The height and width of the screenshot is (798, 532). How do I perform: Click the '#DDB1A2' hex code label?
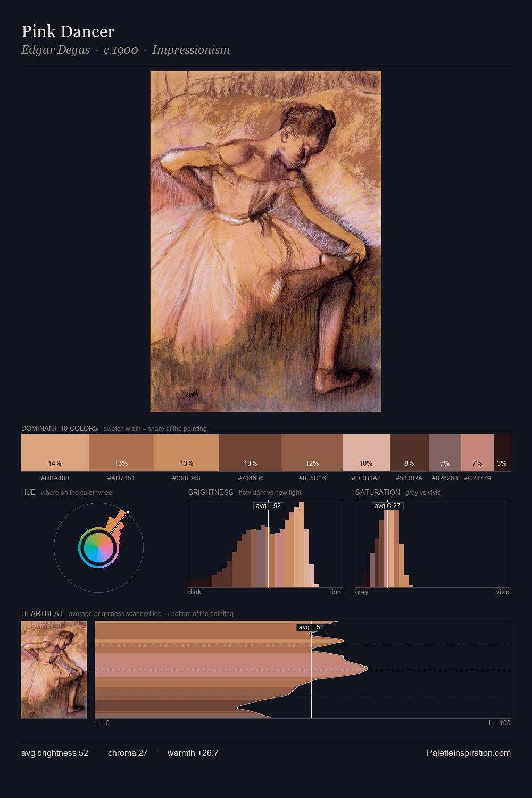click(366, 478)
